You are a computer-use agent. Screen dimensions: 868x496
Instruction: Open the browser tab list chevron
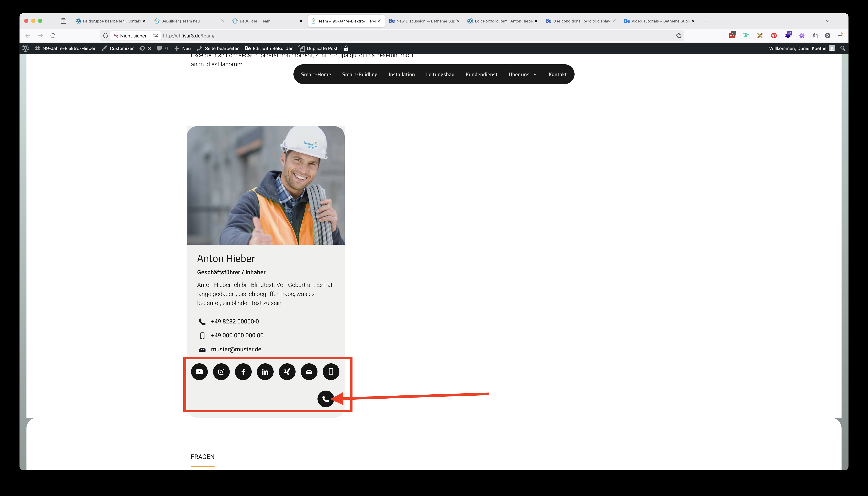(x=827, y=21)
